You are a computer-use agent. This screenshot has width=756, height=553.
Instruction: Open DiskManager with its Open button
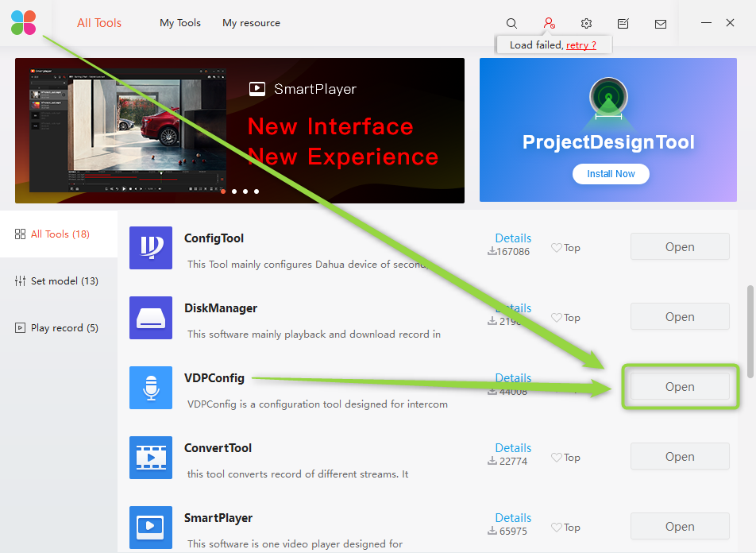point(680,316)
